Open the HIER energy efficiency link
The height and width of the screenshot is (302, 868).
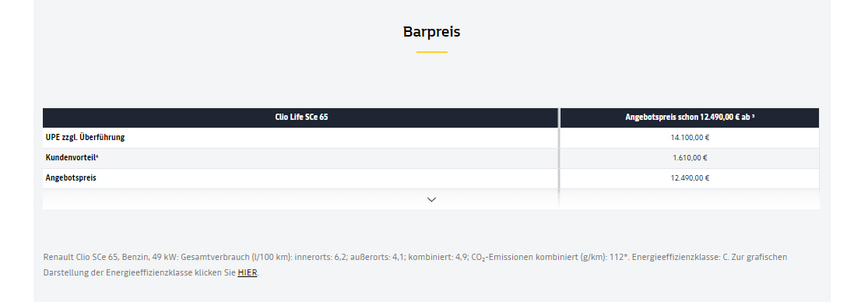click(x=248, y=272)
